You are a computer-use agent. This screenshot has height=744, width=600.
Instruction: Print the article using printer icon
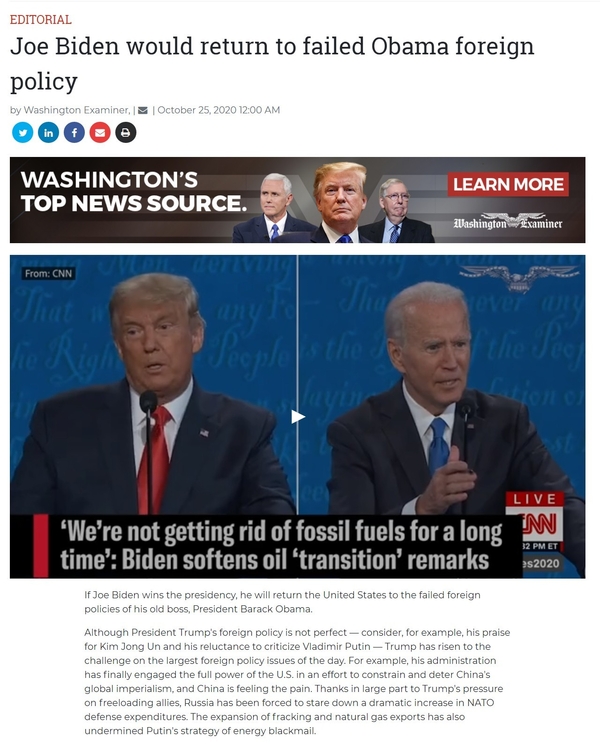(x=125, y=132)
